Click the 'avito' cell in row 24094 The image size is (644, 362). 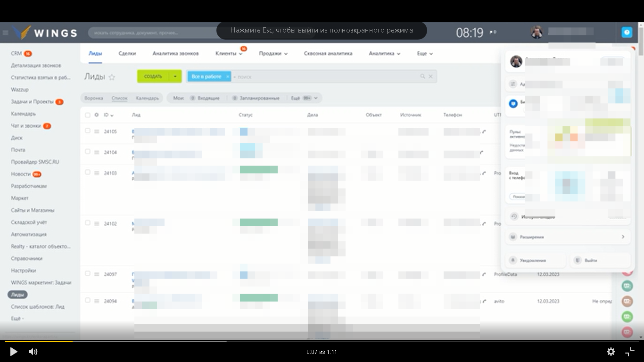[x=499, y=301]
